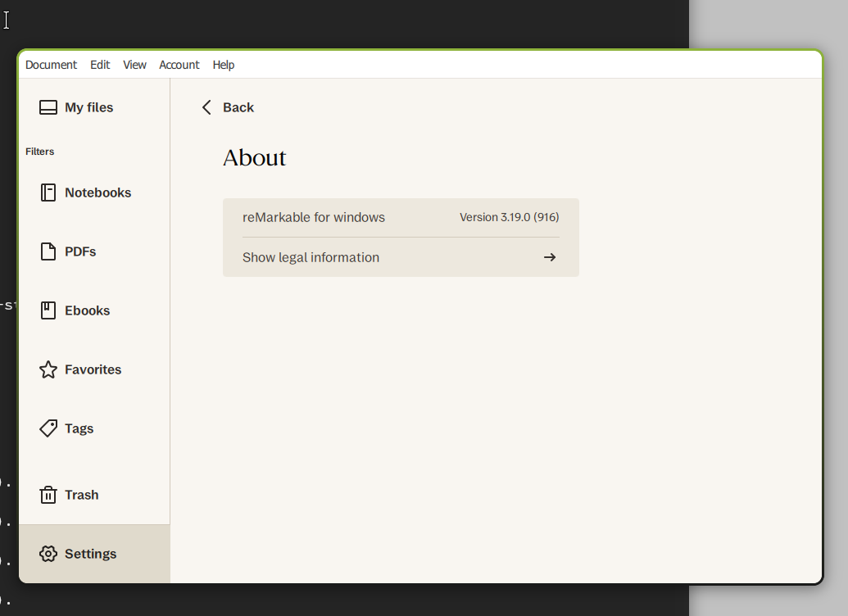Filter by Ebooks label

tap(88, 310)
